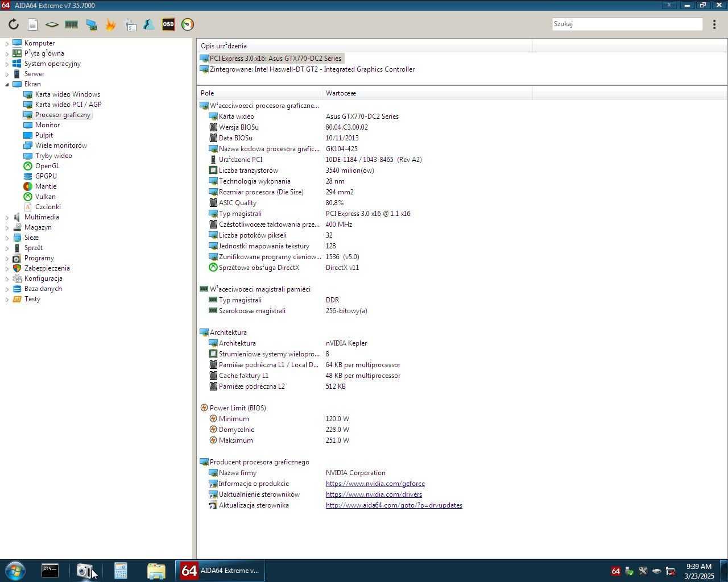Expand the Zabezpieczenia tree node
Screen dimensions: 728x582
coord(7,268)
